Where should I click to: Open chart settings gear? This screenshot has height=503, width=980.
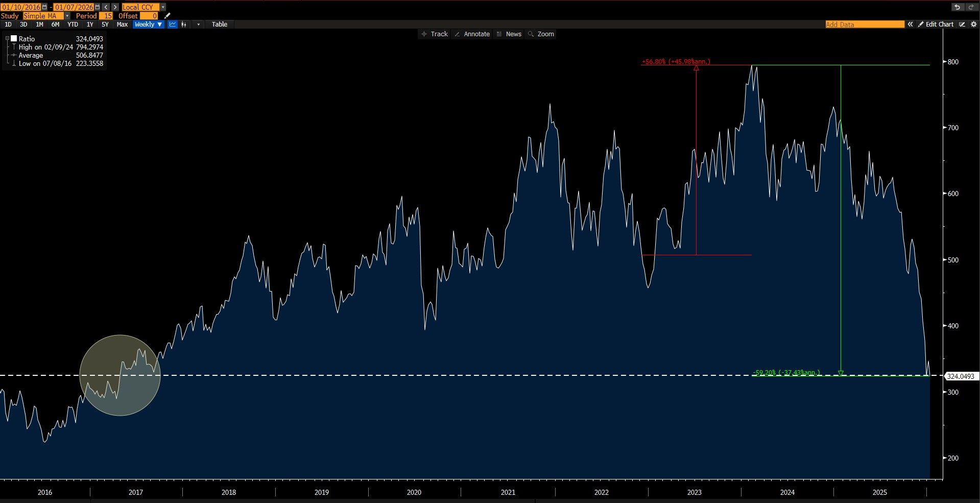tap(973, 25)
